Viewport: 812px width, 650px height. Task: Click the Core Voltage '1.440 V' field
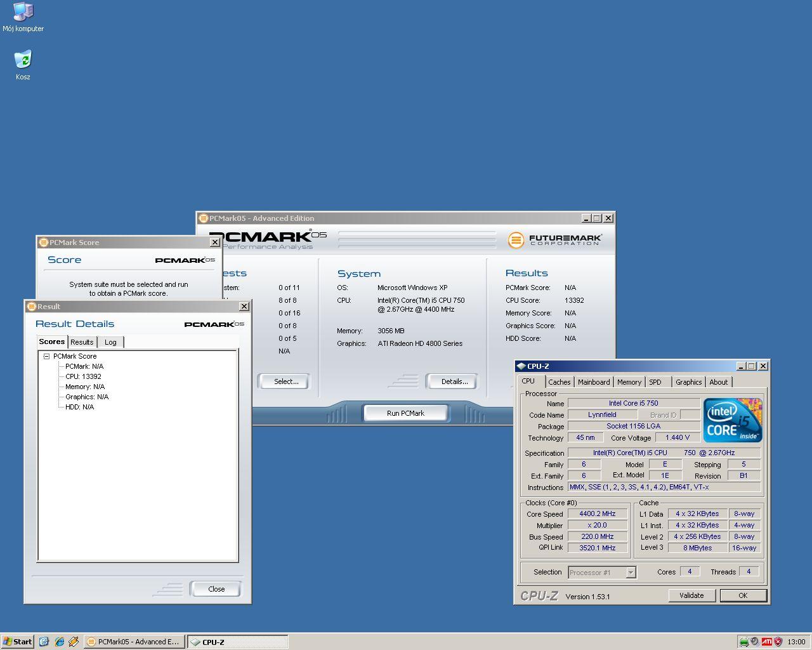678,438
